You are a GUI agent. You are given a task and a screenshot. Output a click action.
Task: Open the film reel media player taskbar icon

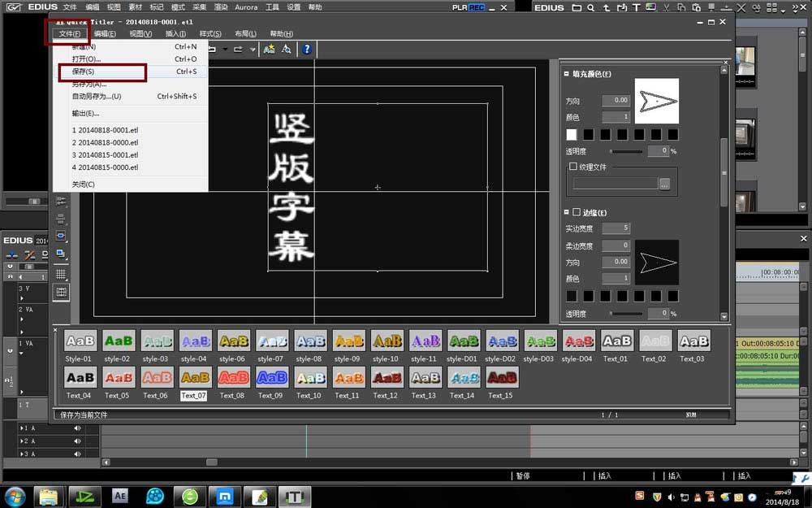[155, 497]
